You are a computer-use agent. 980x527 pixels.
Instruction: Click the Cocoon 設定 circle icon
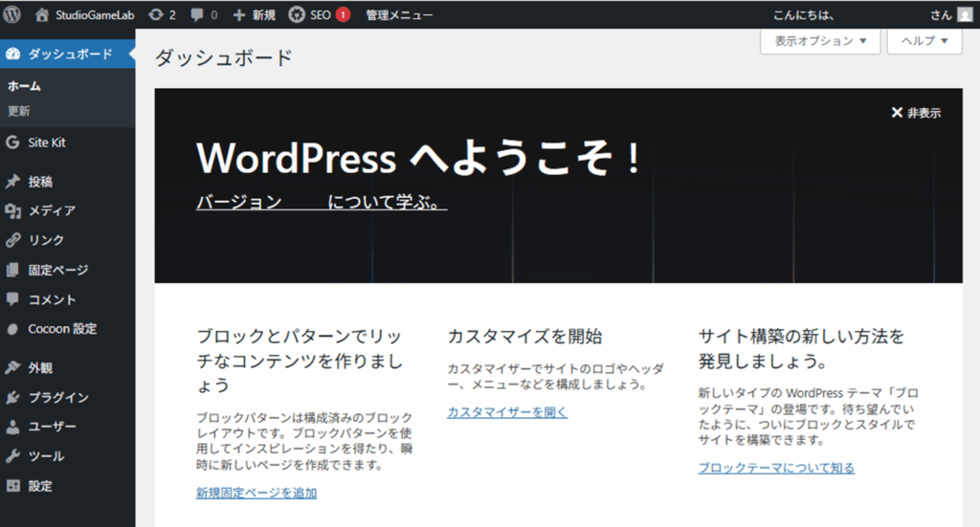coord(12,329)
